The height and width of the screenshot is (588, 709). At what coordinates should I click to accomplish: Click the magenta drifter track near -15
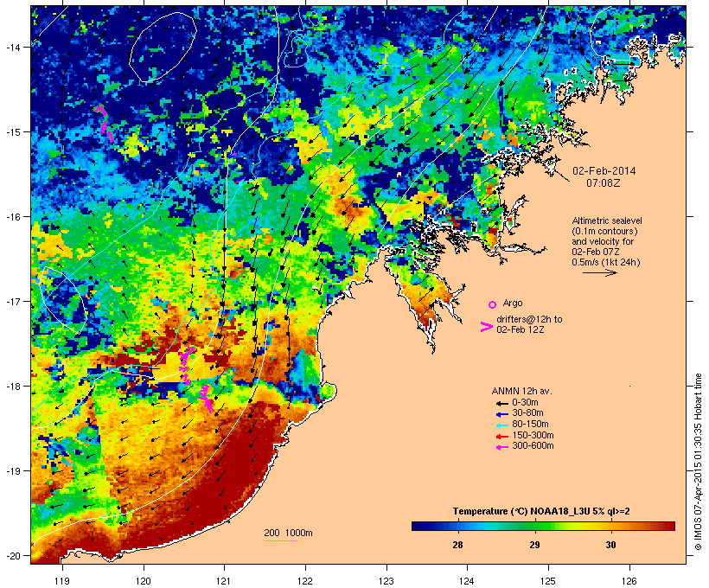[x=105, y=124]
